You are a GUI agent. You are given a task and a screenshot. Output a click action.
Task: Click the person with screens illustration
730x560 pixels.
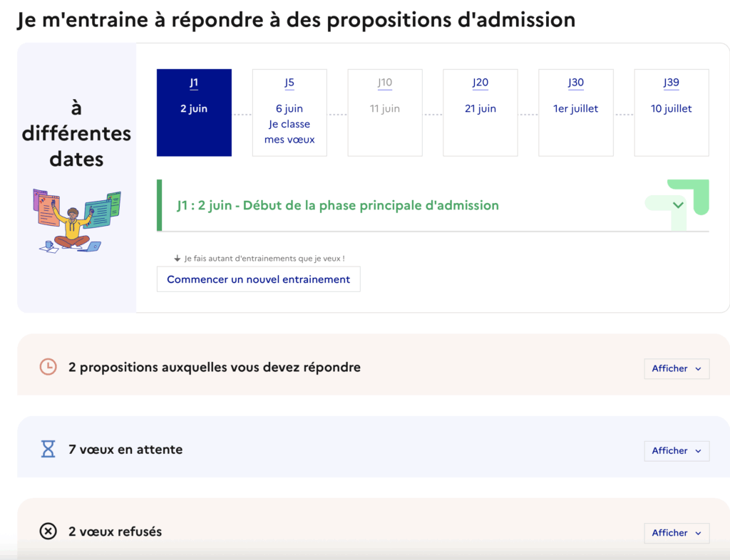coord(77,220)
